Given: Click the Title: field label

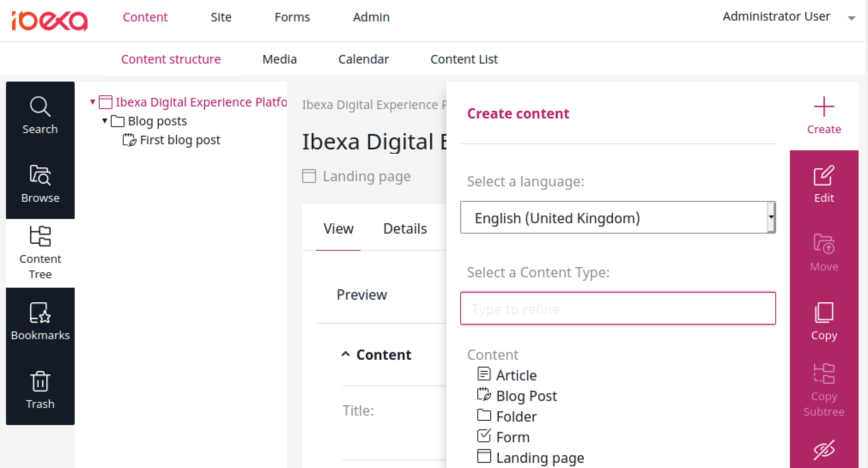Looking at the screenshot, I should tap(358, 410).
